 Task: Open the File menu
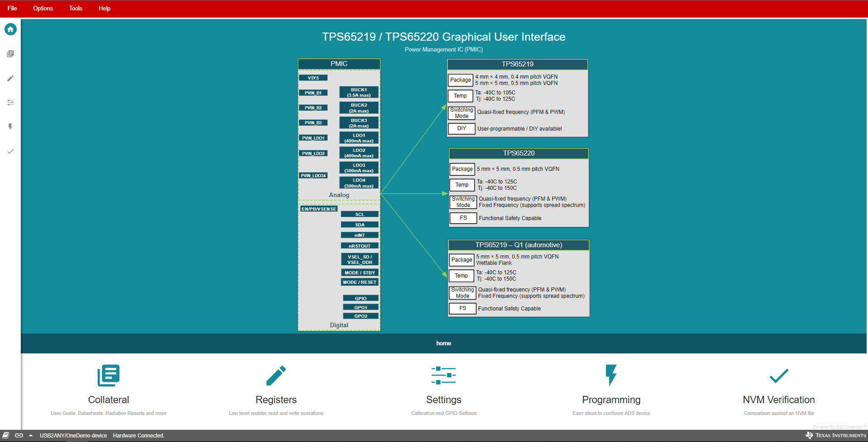click(x=12, y=8)
